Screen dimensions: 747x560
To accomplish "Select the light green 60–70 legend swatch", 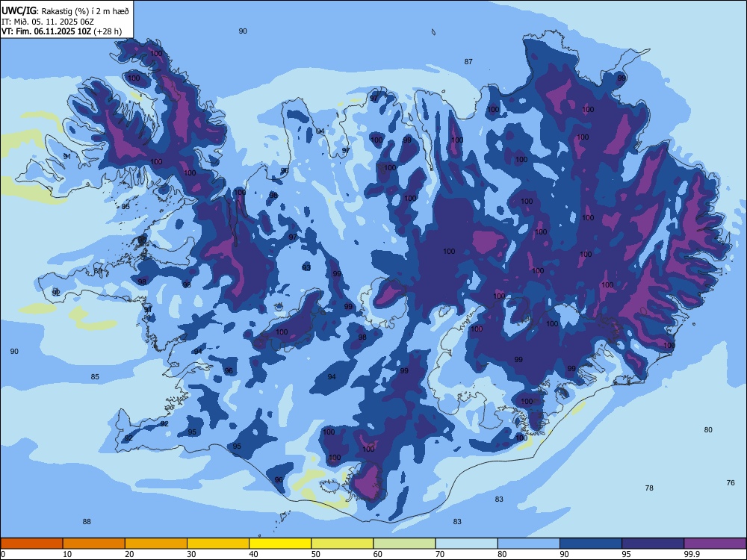I will (404, 544).
